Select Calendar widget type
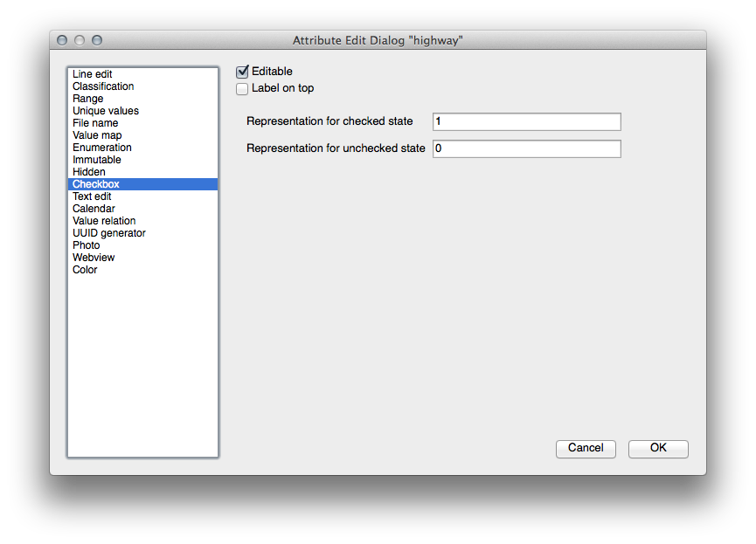756x544 pixels. (94, 209)
